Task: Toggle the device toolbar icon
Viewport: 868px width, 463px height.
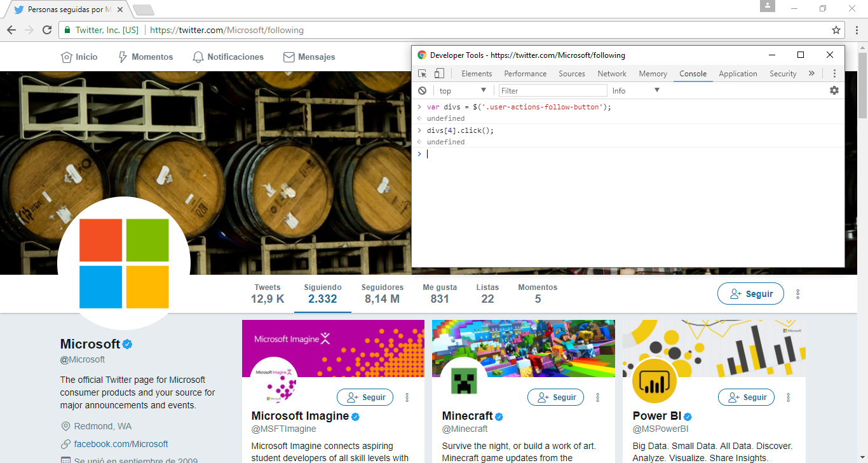Action: coord(439,74)
